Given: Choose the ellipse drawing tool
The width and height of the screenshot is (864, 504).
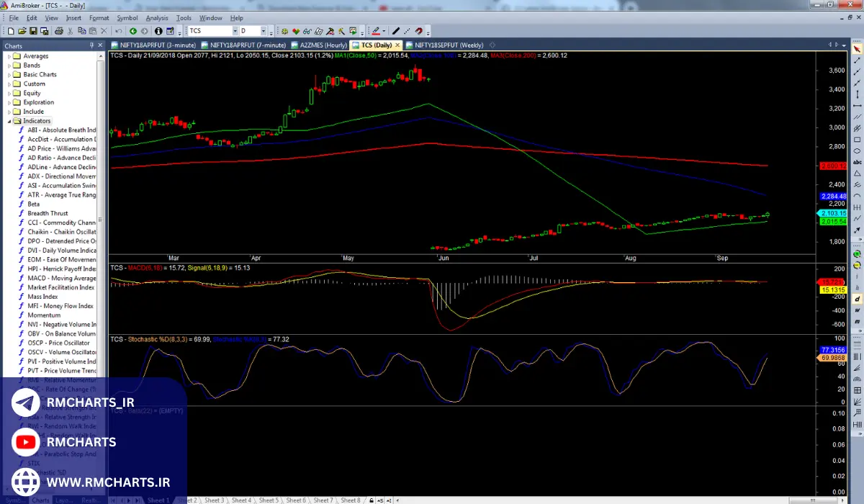Looking at the screenshot, I should tap(857, 151).
